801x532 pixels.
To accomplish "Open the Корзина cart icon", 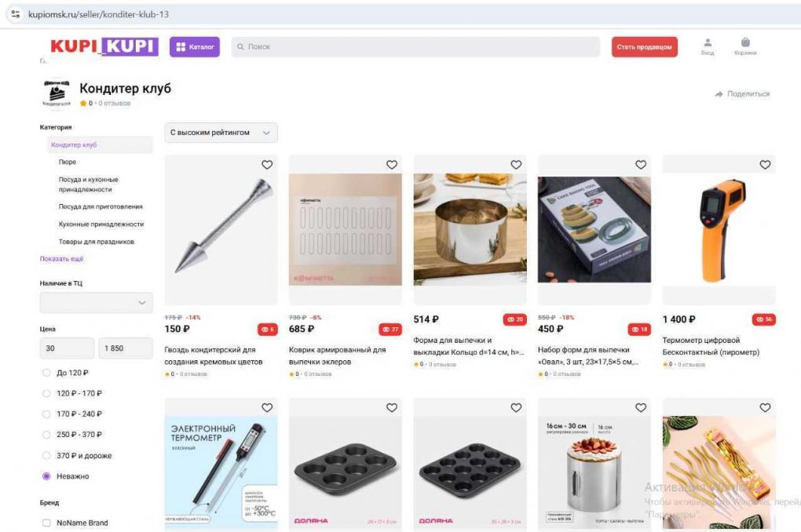I will [x=745, y=42].
